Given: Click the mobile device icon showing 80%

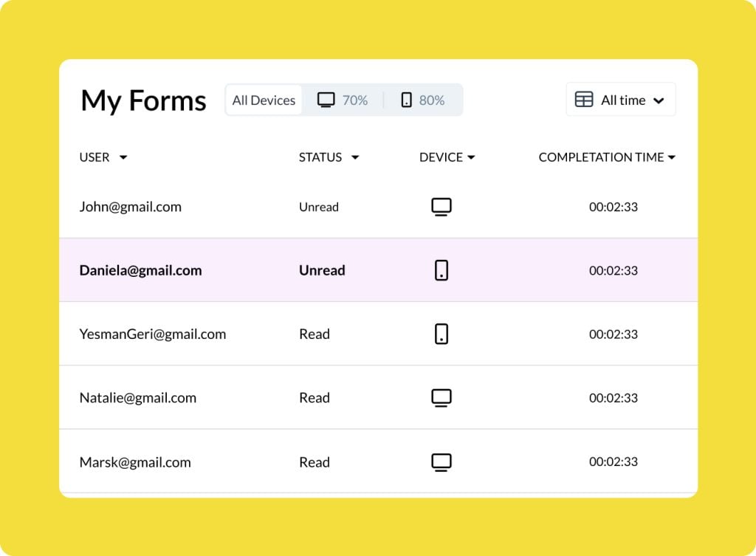Looking at the screenshot, I should click(x=406, y=99).
